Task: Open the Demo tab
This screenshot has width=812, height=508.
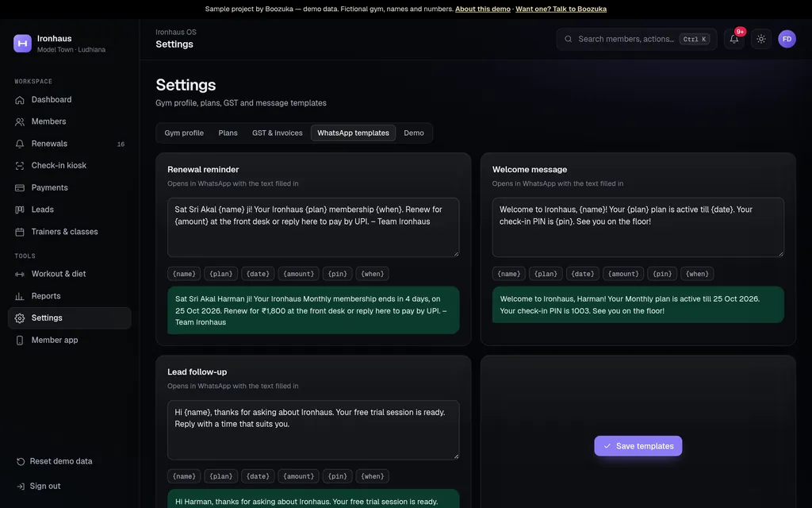Action: tap(414, 133)
